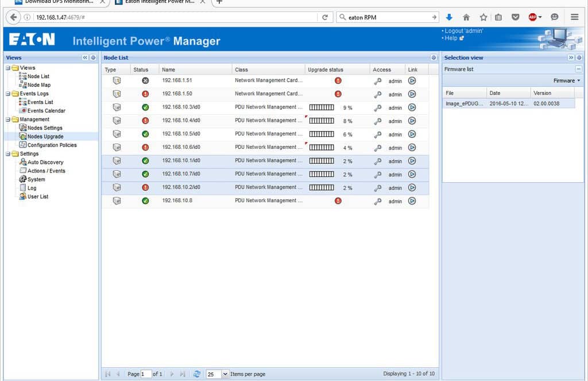588x381 pixels.
Task: Click access key icon for 192.168.1.51
Action: (378, 81)
